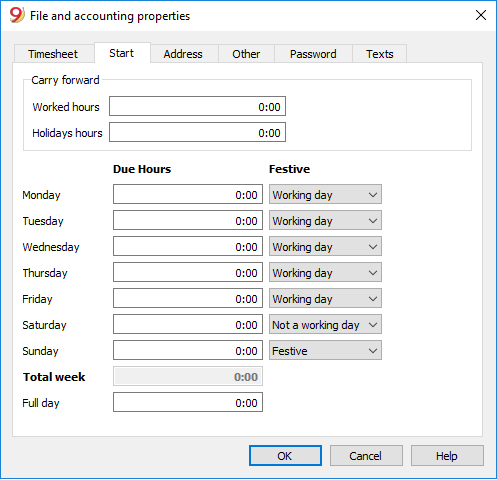Click the 'Worked hours' label

(66, 107)
